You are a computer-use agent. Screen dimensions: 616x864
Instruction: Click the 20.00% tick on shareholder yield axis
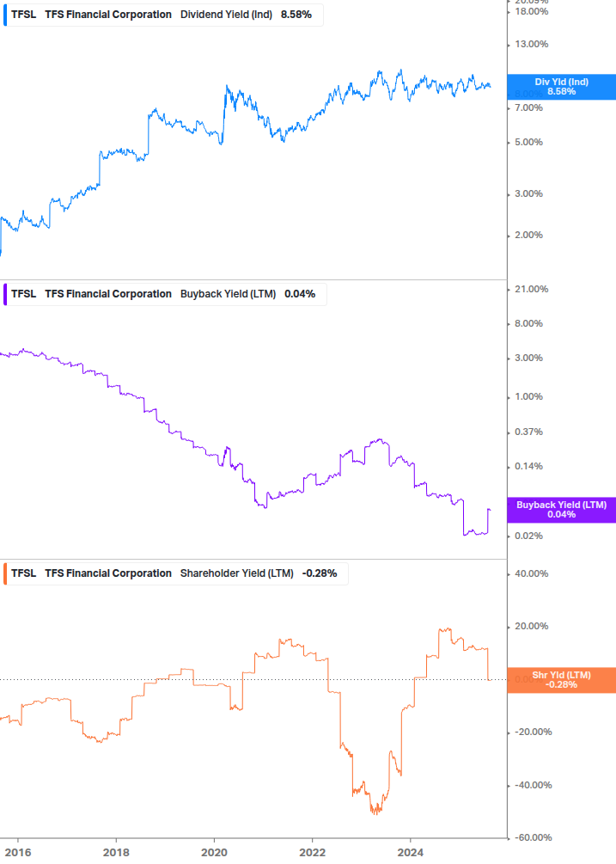531,627
